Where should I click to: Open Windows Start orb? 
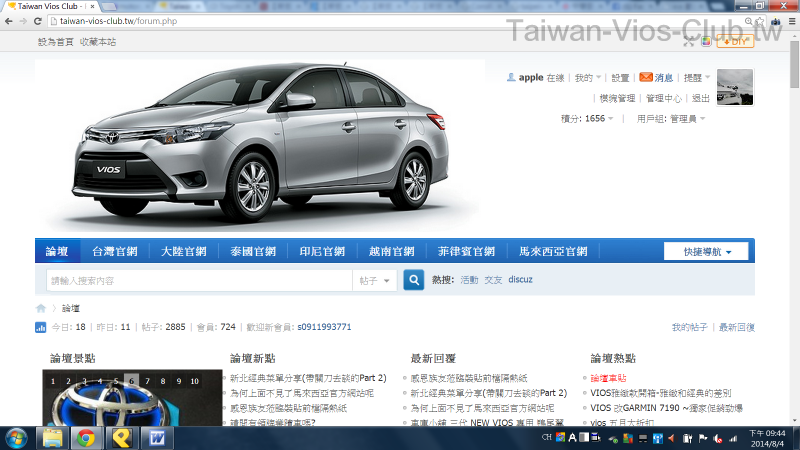(x=16, y=438)
